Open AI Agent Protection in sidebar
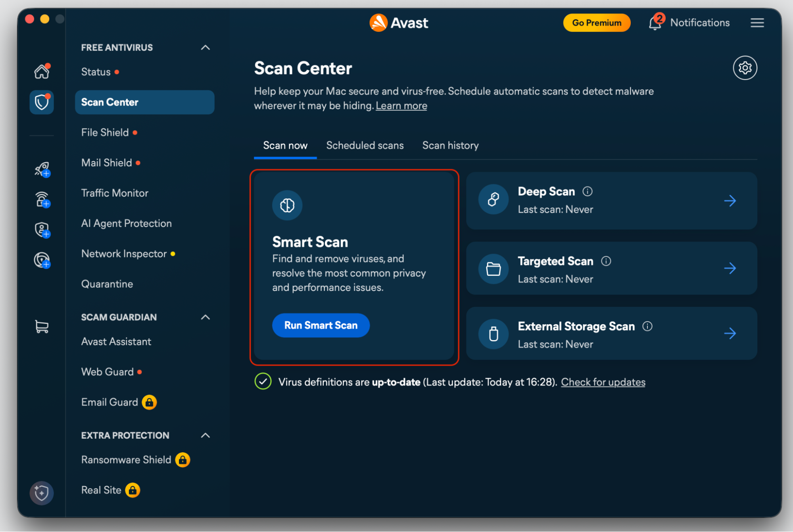The image size is (793, 532). 126,223
